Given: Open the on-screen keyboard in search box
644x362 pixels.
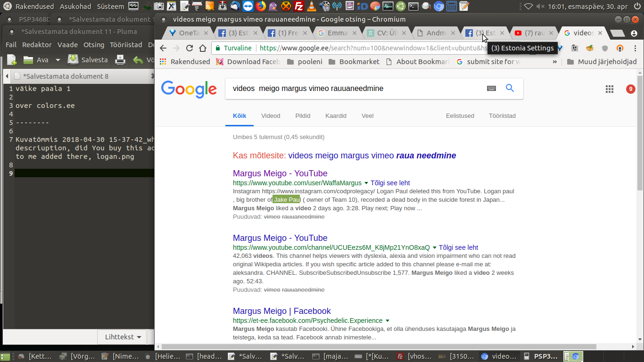Looking at the screenshot, I should point(491,88).
